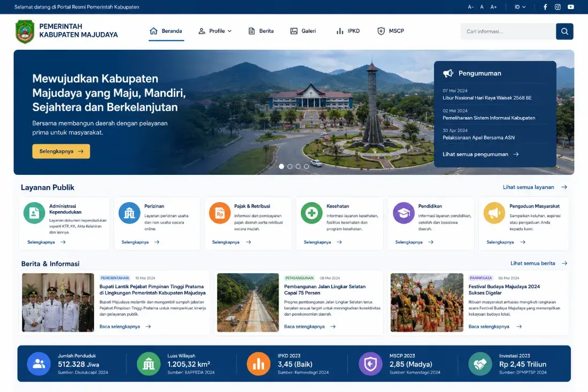Open the Berita menu item
The width and height of the screenshot is (588, 392).
(x=261, y=31)
